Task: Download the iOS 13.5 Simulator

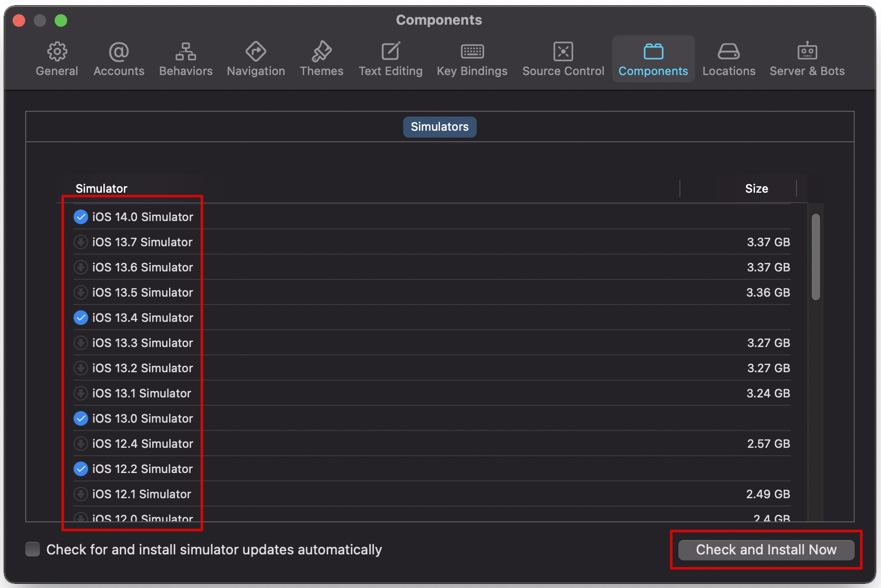Action: 80,292
